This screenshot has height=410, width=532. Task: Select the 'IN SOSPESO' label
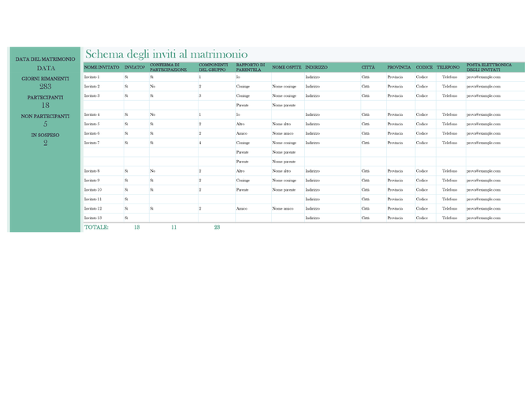pos(45,135)
